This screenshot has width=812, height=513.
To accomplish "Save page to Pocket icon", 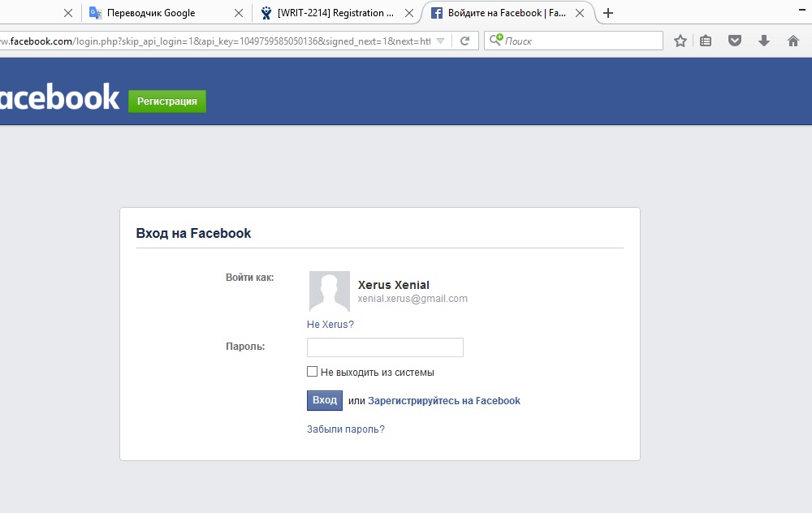I will click(x=734, y=41).
